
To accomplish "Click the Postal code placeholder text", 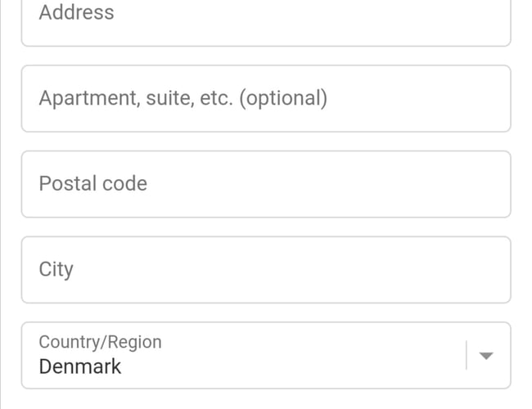I will click(92, 184).
